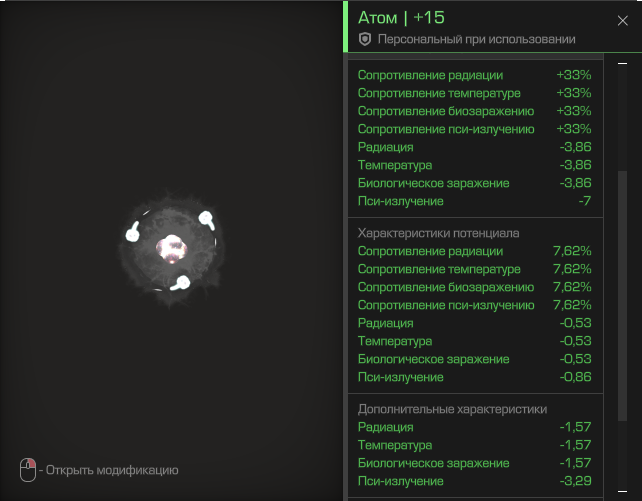642x501 pixels.
Task: Click the Температура row showing -1,57
Action: tap(475, 445)
